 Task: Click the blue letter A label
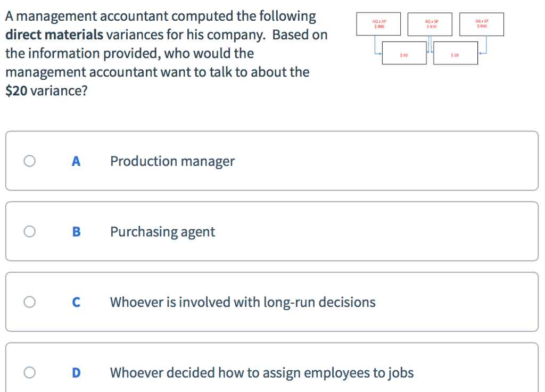point(76,161)
